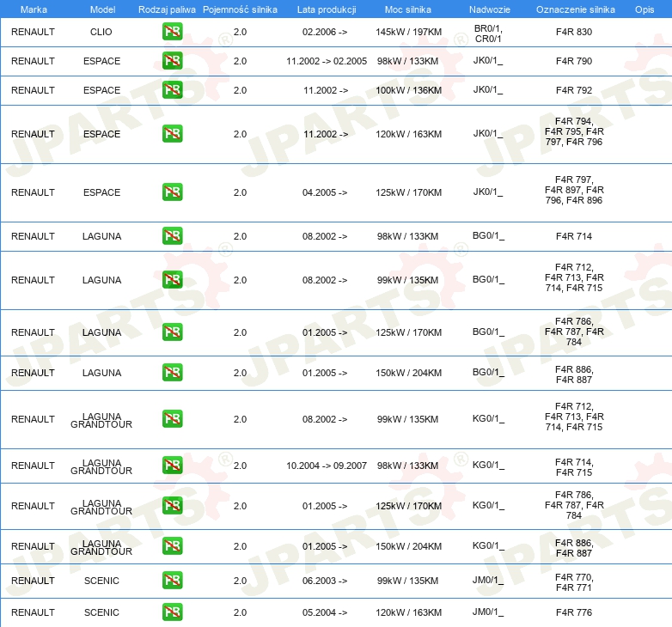This screenshot has height=627, width=672.
Task: Select engine code F4R 830
Action: [x=574, y=32]
